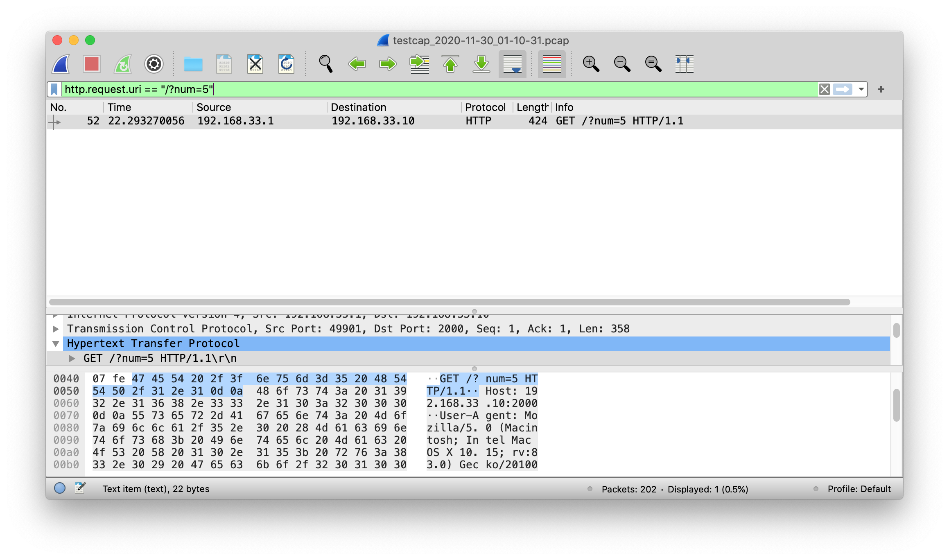Open the display filter history dropdown
This screenshot has width=949, height=560.
click(861, 89)
